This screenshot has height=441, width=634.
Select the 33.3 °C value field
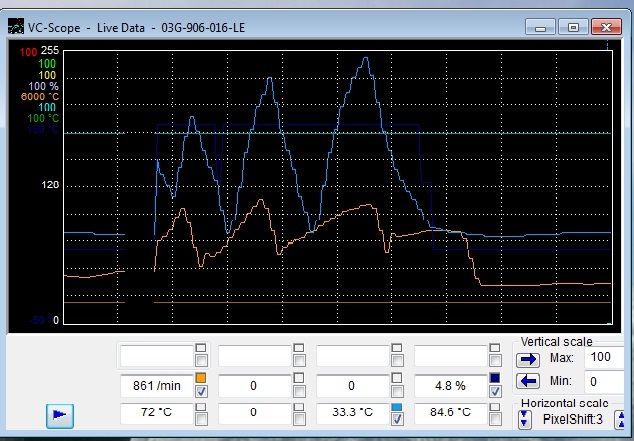[352, 413]
